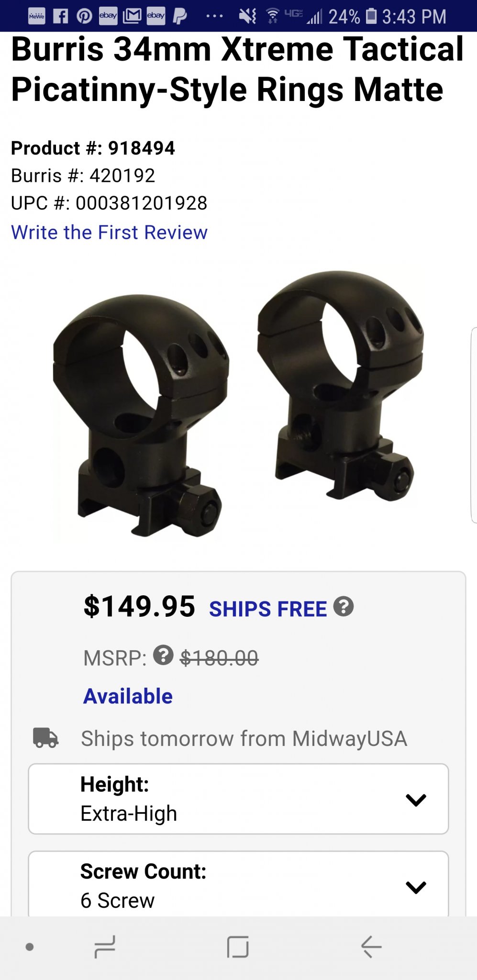Click the Height dropdown chevron arrow
Image resolution: width=477 pixels, height=980 pixels.
[x=416, y=800]
